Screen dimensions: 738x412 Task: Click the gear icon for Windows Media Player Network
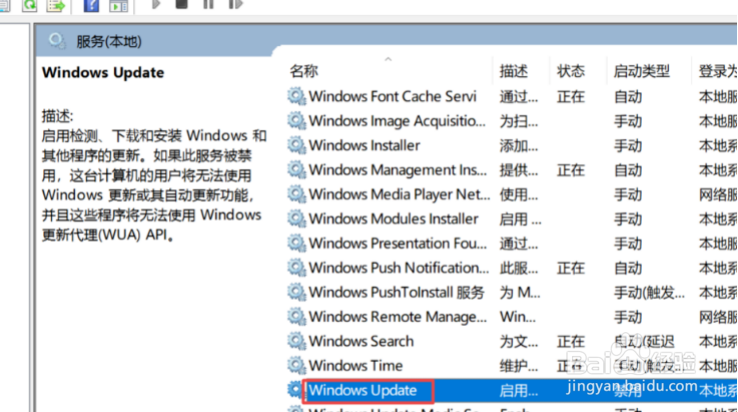pos(297,194)
